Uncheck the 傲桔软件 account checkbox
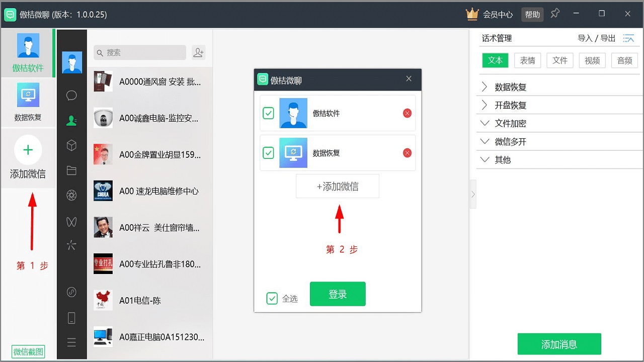Viewport: 644px width, 362px height. point(268,113)
